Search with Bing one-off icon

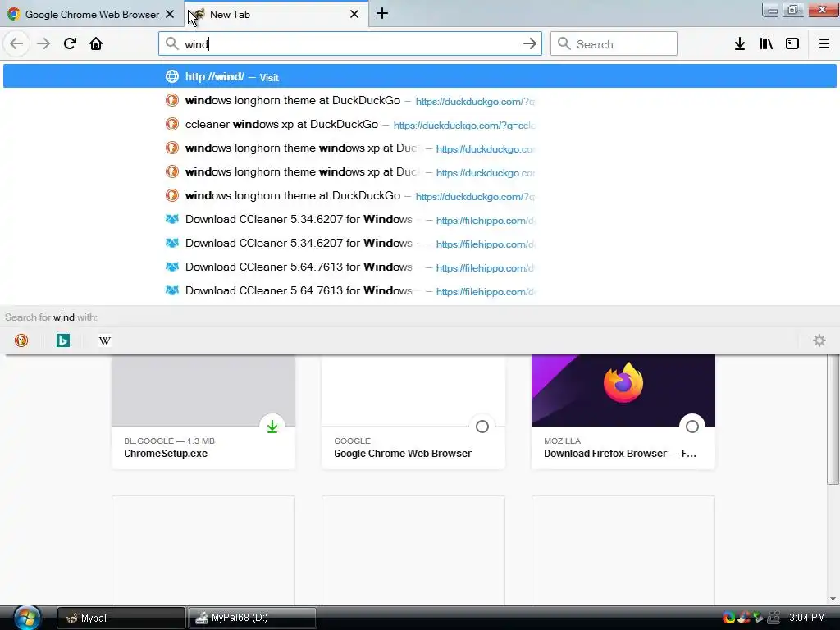tap(63, 340)
